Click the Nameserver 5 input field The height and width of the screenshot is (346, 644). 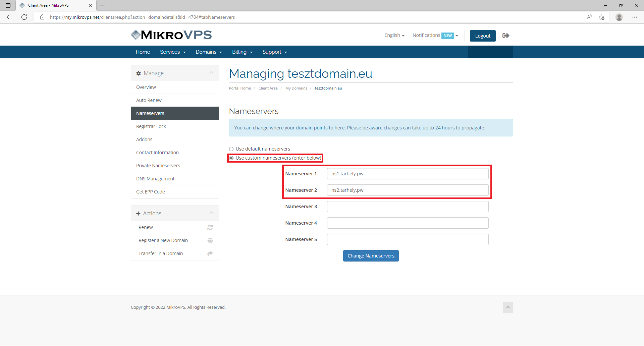coord(408,239)
